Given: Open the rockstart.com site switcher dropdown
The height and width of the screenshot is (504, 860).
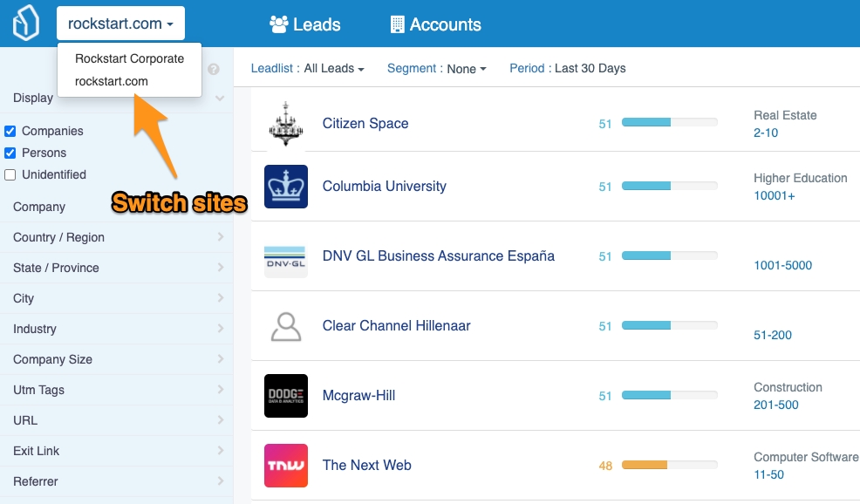Looking at the screenshot, I should pos(120,24).
